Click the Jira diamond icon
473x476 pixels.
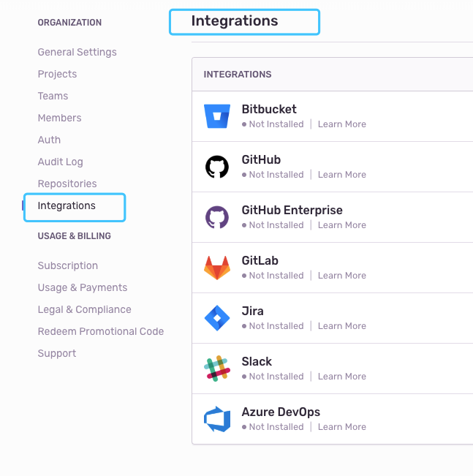[x=217, y=318]
